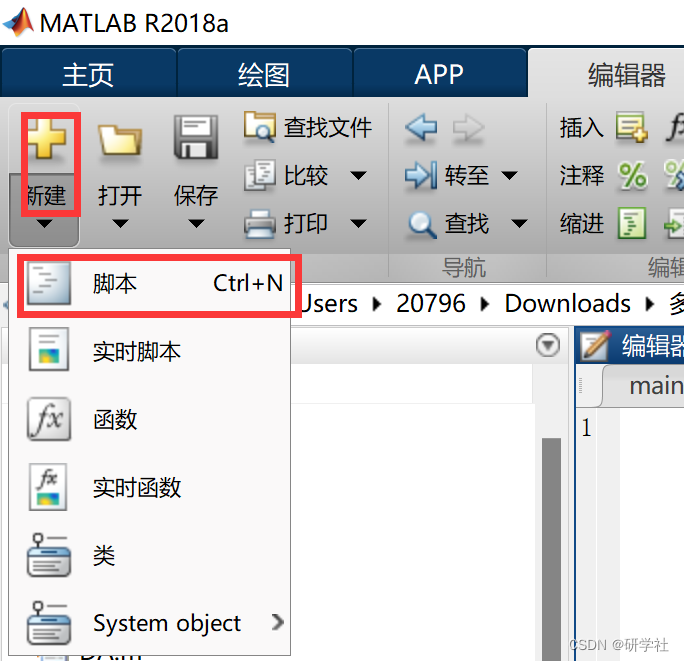Click the 比较 button label
Screen dimensions: 684x661
click(306, 176)
